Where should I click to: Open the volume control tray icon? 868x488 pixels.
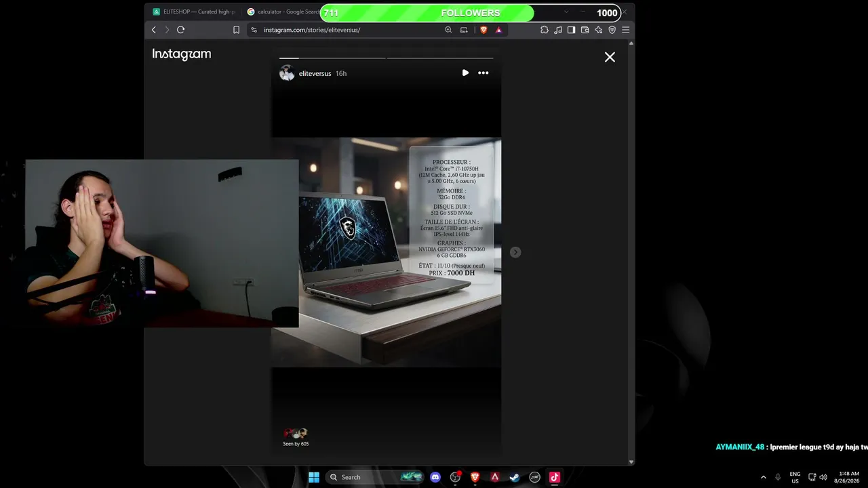(x=823, y=477)
